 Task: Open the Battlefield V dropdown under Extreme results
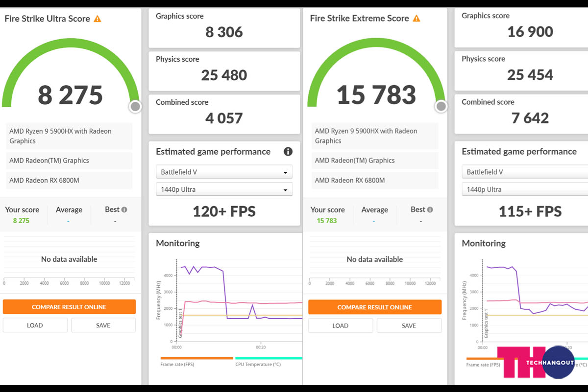(525, 172)
